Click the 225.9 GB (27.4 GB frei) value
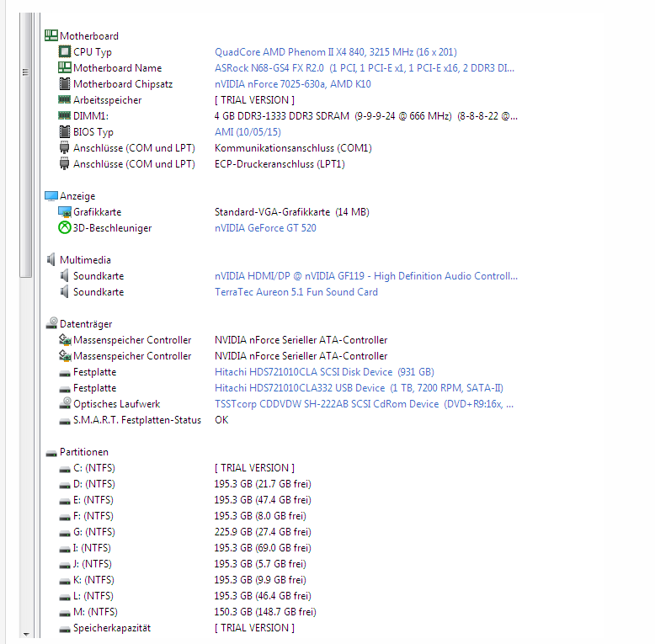This screenshot has height=644, width=655. [263, 532]
